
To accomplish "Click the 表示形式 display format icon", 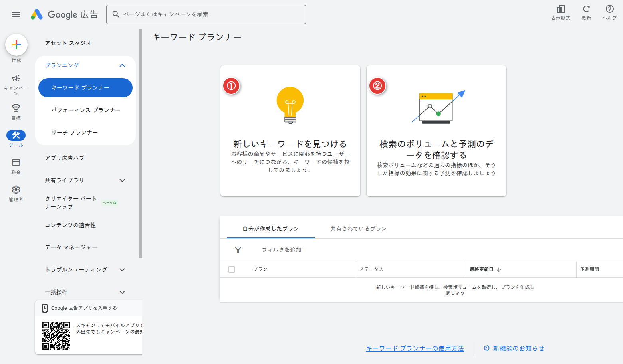I will (561, 9).
